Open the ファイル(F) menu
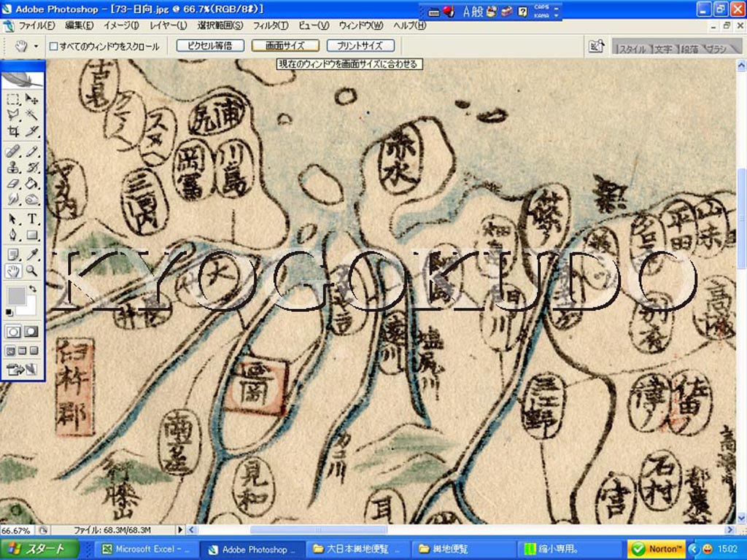The height and width of the screenshot is (560, 747). (37, 26)
